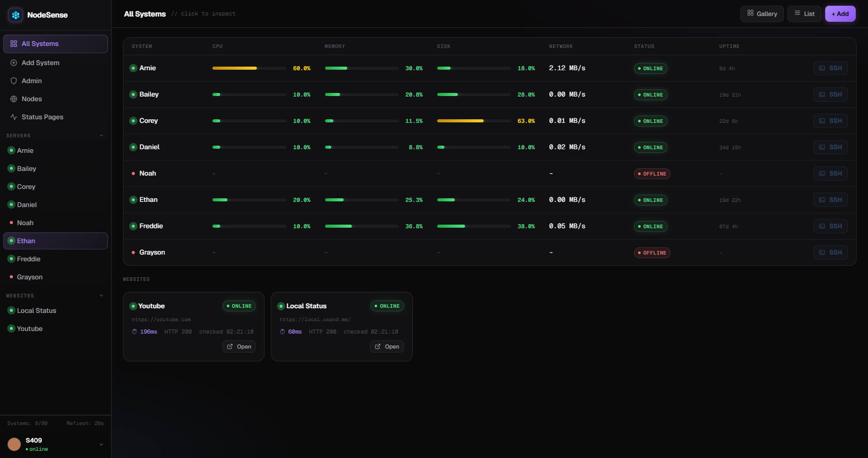
Task: Click the Nodes globe icon
Action: 14,99
